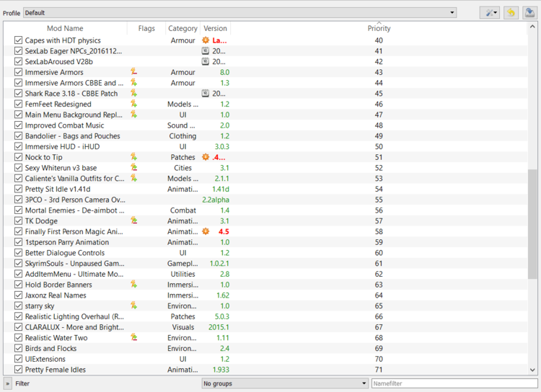
Task: Click version 2015.1 of CLARALUX
Action: (219, 327)
